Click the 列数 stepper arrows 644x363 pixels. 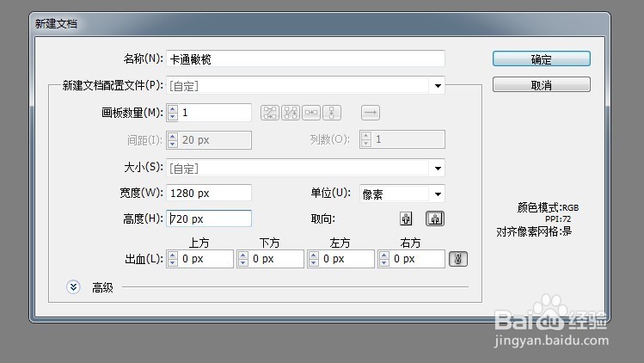tap(366, 139)
